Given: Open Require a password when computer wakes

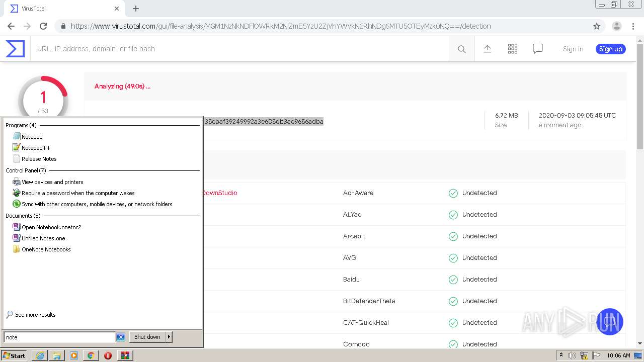Looking at the screenshot, I should (x=78, y=193).
